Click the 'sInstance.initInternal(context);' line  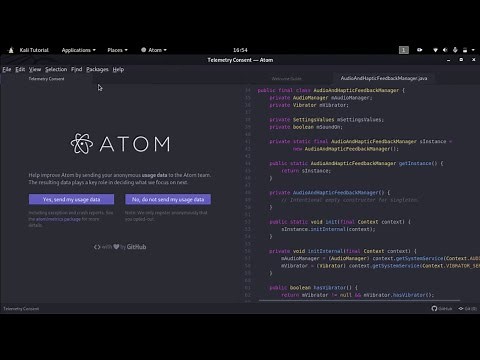click(x=328, y=229)
